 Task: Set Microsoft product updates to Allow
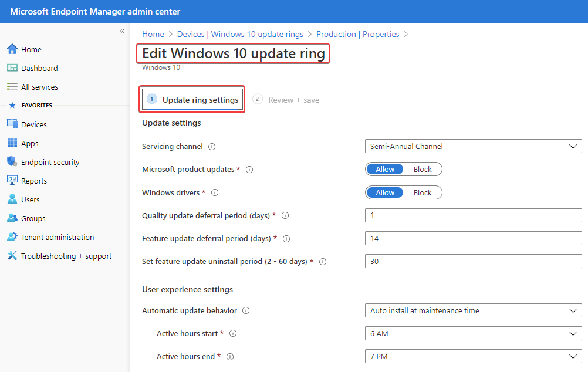tap(385, 169)
